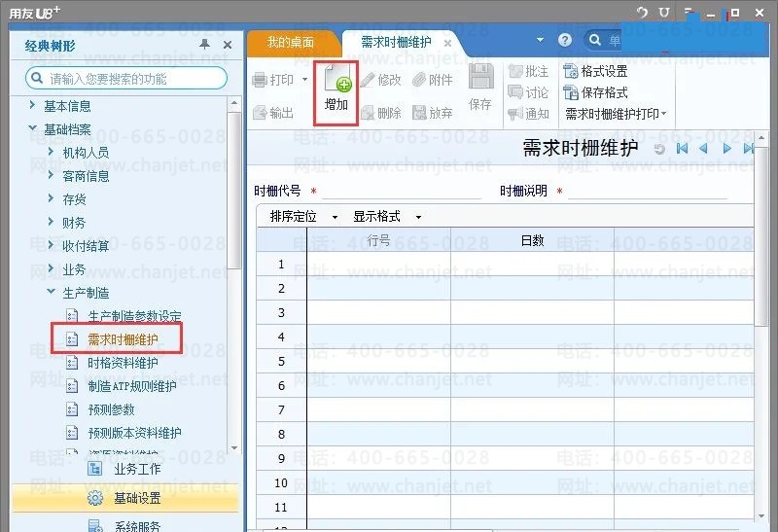Screen dimensions: 778x532
Task: Close the 需求时栅维护 tab
Action: (x=447, y=43)
